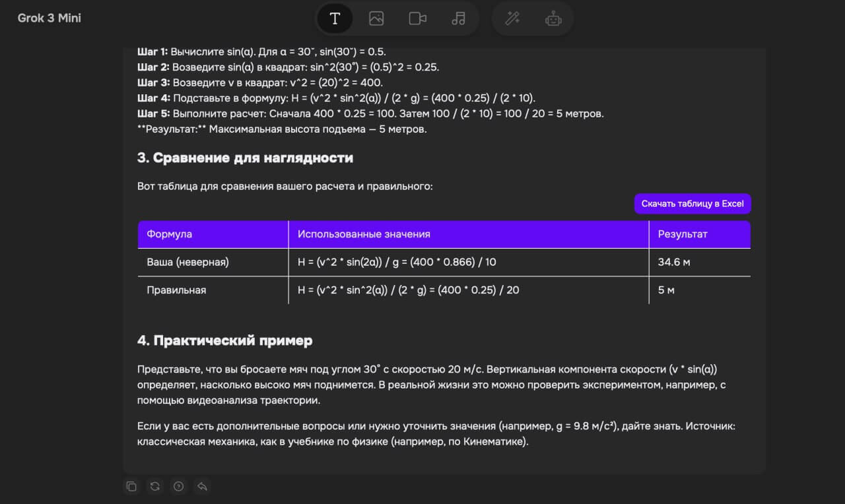Click the Использованные значения column header
The width and height of the screenshot is (845, 504).
pos(364,234)
